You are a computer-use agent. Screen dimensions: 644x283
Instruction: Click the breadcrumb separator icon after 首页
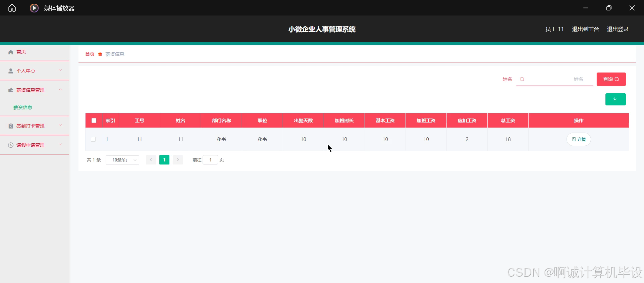point(100,54)
